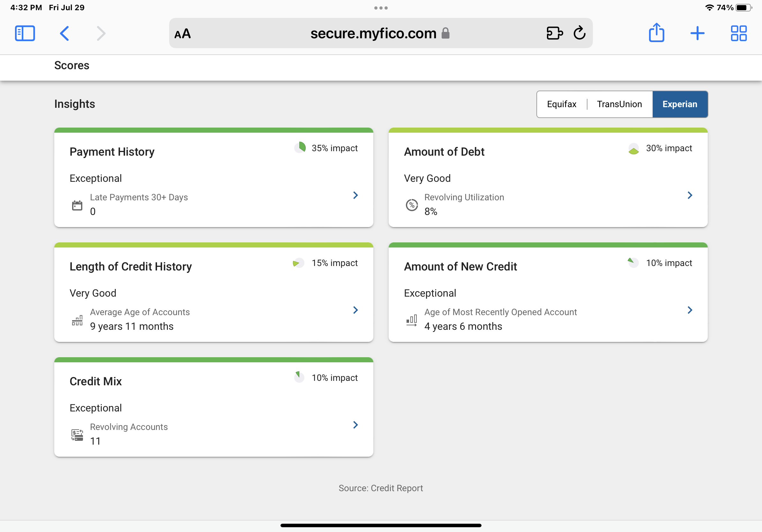Open the Share sheet

click(656, 33)
